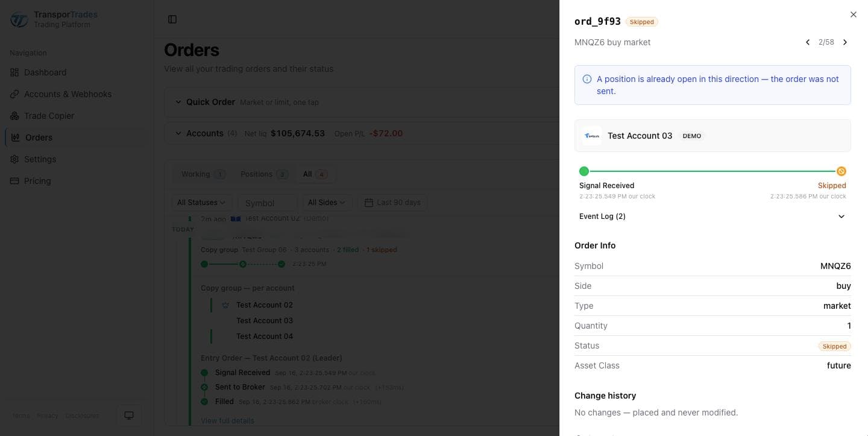Go to previous order with left chevron
The image size is (868, 436).
pyautogui.click(x=808, y=42)
